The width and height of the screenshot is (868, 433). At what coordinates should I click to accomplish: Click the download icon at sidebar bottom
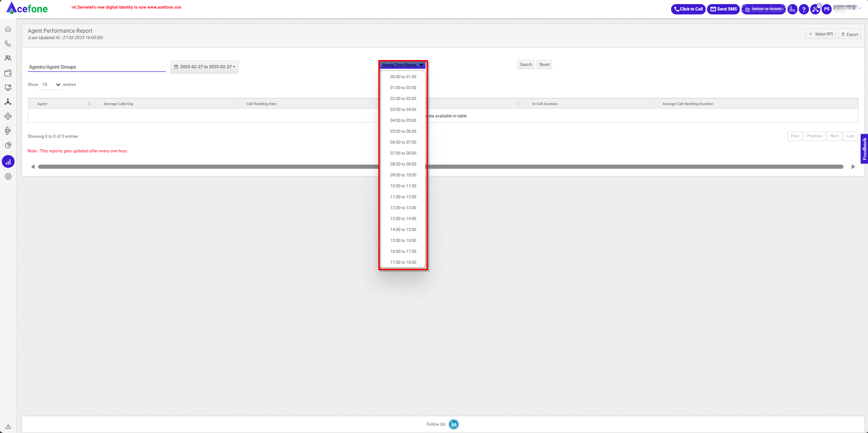(x=8, y=426)
